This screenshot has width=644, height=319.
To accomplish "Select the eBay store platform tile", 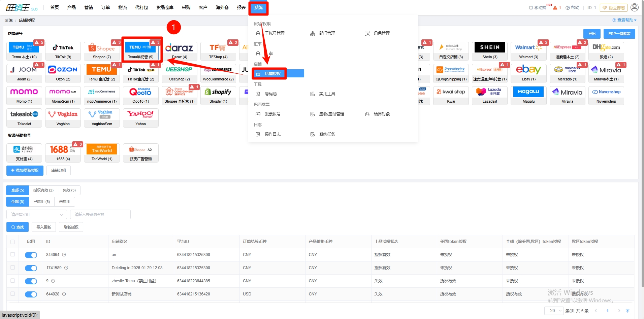I will point(528,73).
